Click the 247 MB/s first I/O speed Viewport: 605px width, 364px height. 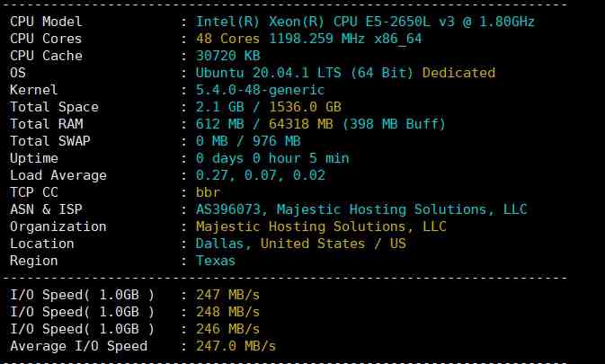pos(227,295)
